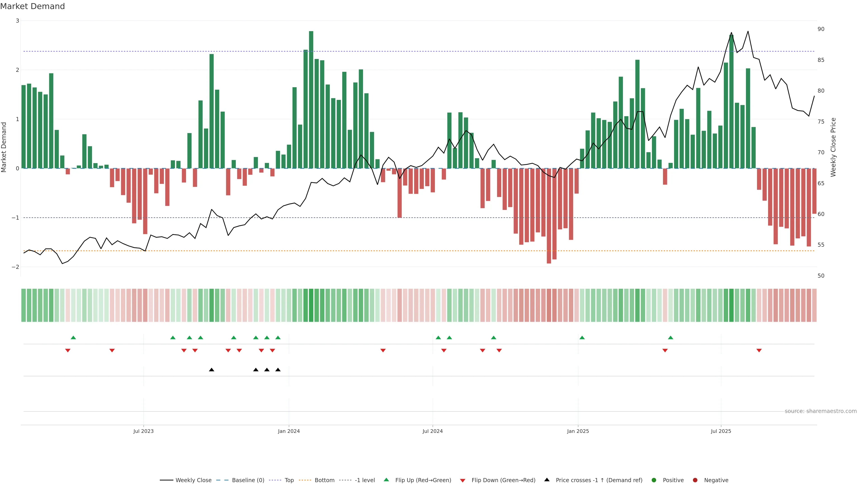This screenshot has height=488, width=868.
Task: Click red Flip Down triangle in legend
Action: coord(463,481)
